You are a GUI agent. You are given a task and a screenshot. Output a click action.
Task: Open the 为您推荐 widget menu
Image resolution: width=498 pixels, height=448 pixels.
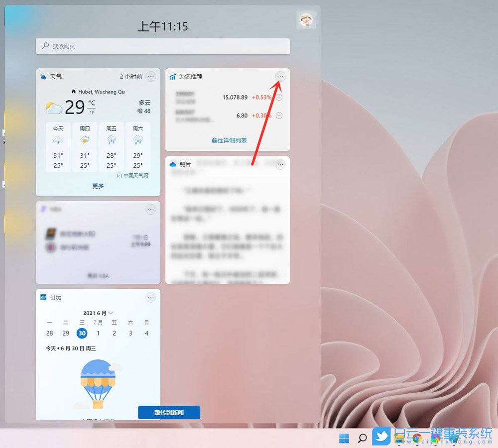coord(280,77)
